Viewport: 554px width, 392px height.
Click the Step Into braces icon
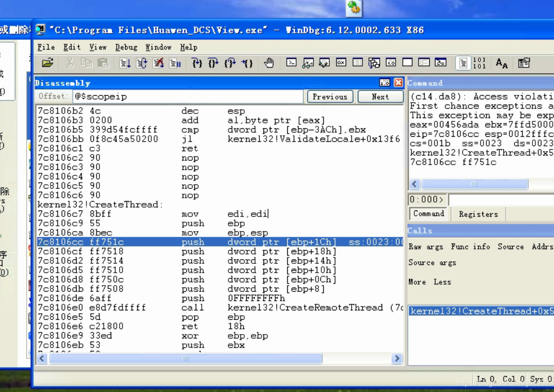[x=197, y=63]
